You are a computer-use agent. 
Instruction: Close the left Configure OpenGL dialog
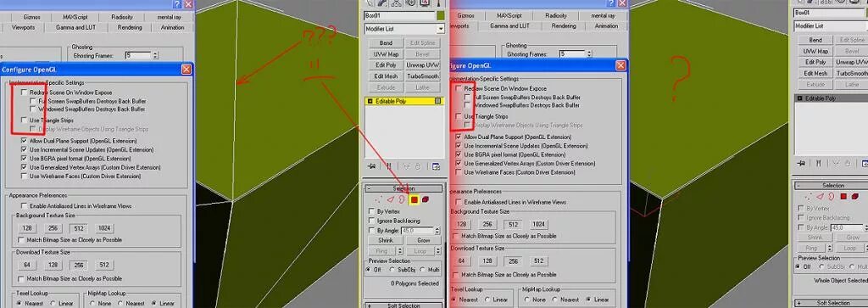pyautogui.click(x=186, y=70)
